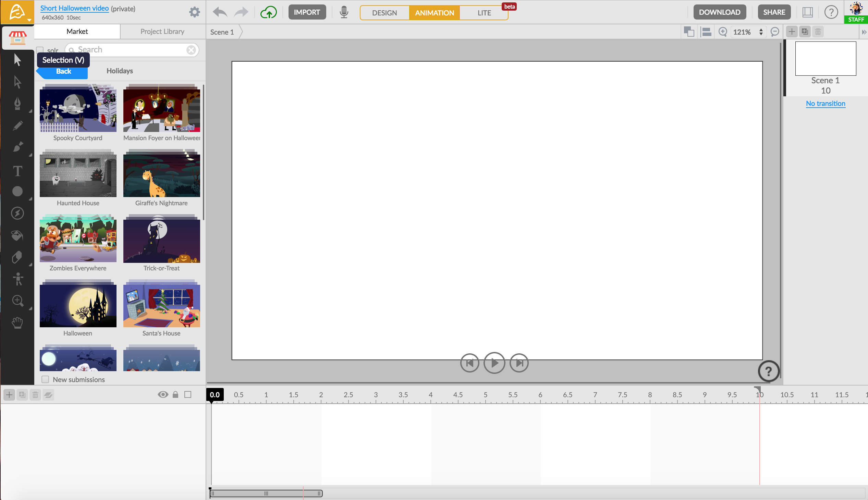Select the Pen tool
This screenshot has width=868, height=500.
[x=17, y=104]
